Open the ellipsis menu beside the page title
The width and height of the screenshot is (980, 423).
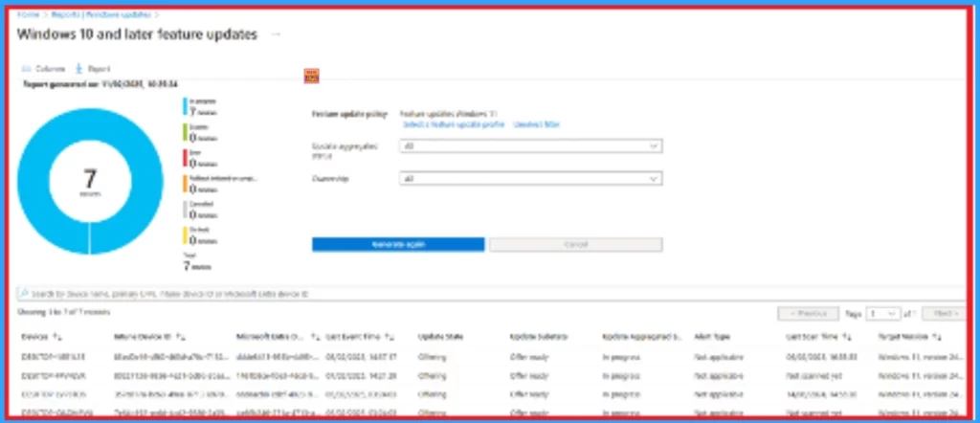[276, 34]
